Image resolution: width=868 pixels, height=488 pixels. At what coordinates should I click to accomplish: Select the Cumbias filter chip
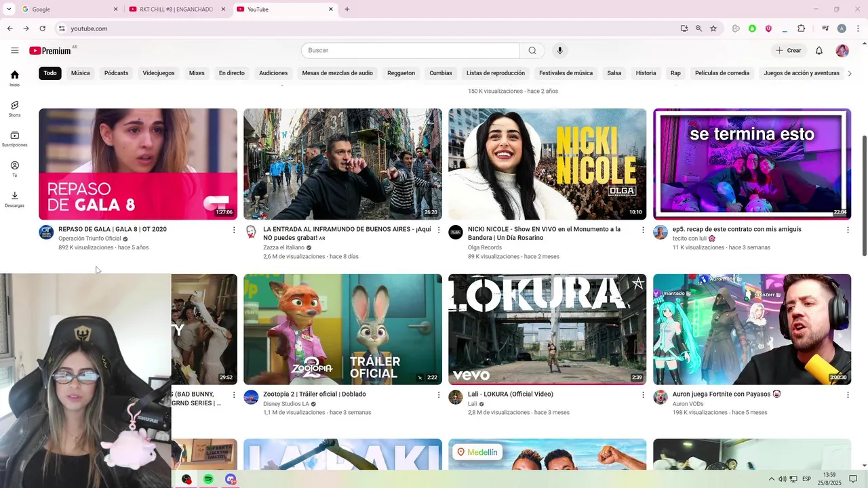click(x=441, y=73)
